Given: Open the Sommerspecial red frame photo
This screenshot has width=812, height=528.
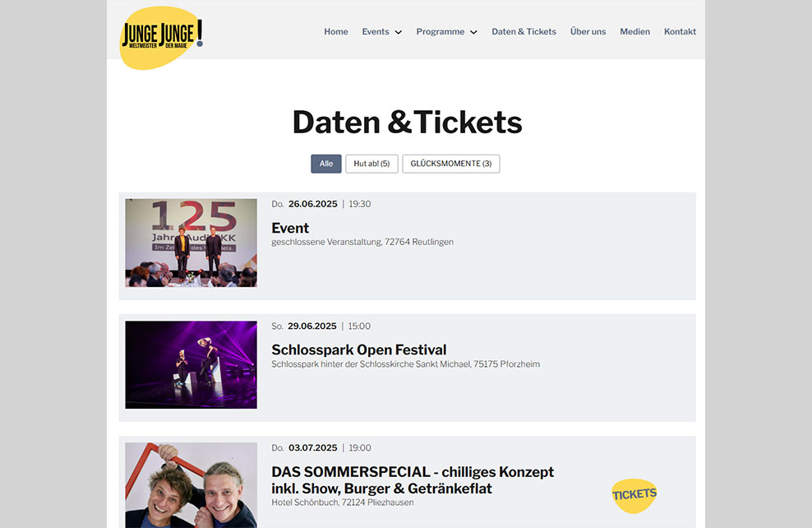Looking at the screenshot, I should coord(191,485).
